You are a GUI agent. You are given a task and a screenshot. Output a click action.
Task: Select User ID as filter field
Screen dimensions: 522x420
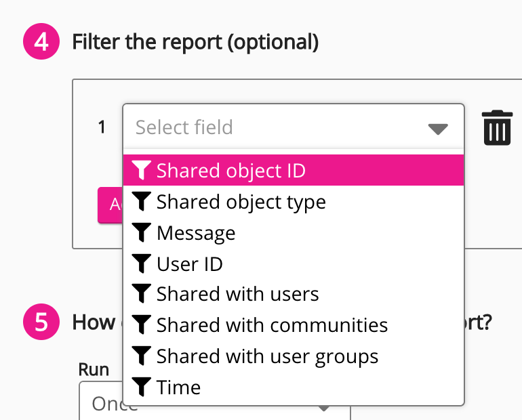(189, 264)
